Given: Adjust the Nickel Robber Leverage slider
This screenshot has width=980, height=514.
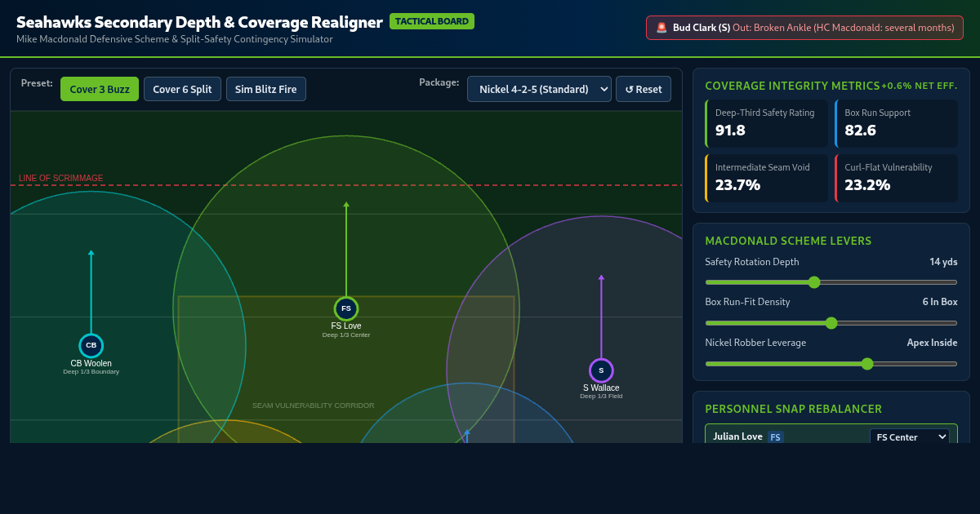Looking at the screenshot, I should click(x=831, y=363).
